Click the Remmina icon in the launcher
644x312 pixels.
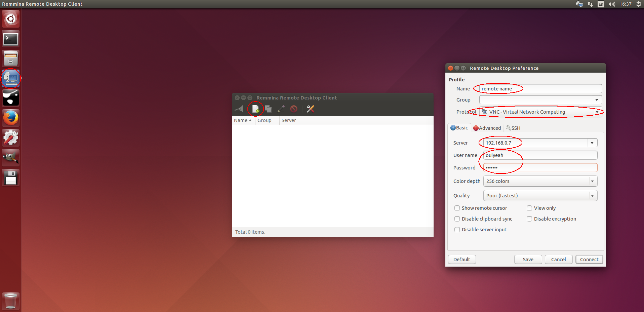(11, 78)
